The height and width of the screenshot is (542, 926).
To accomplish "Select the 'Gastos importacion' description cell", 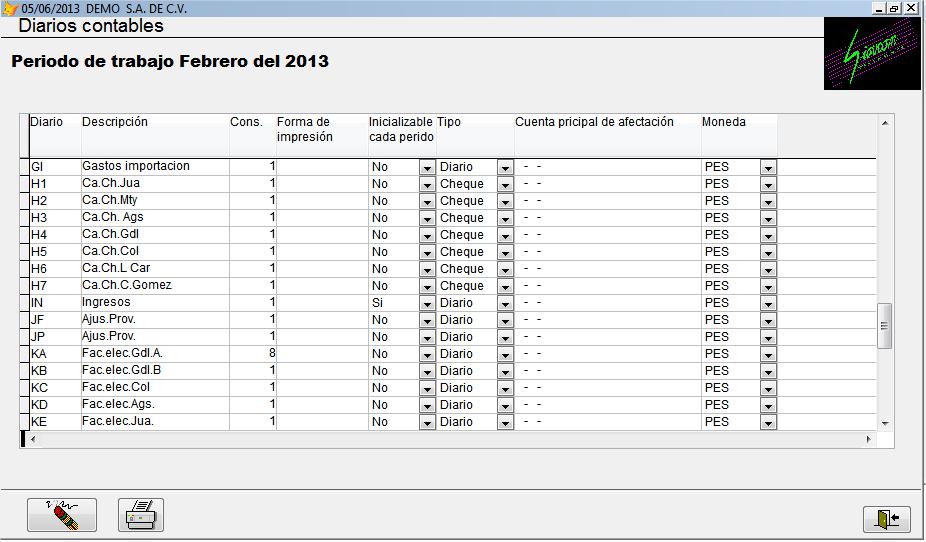I will pyautogui.click(x=155, y=166).
